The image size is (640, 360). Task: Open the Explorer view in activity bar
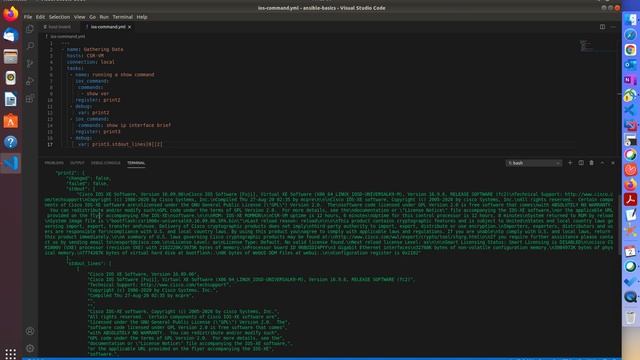click(30, 29)
